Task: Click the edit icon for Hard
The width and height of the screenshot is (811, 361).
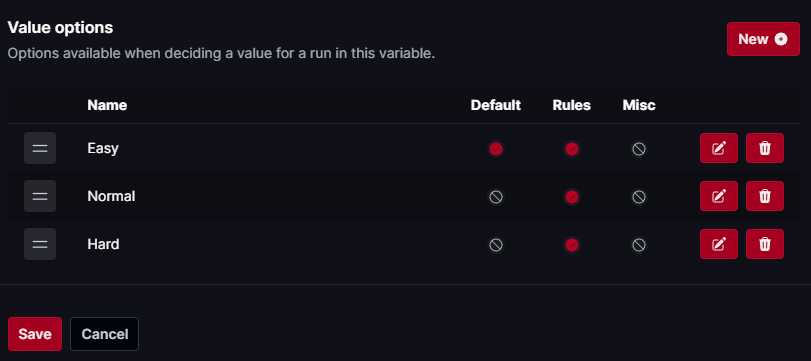Action: point(718,244)
